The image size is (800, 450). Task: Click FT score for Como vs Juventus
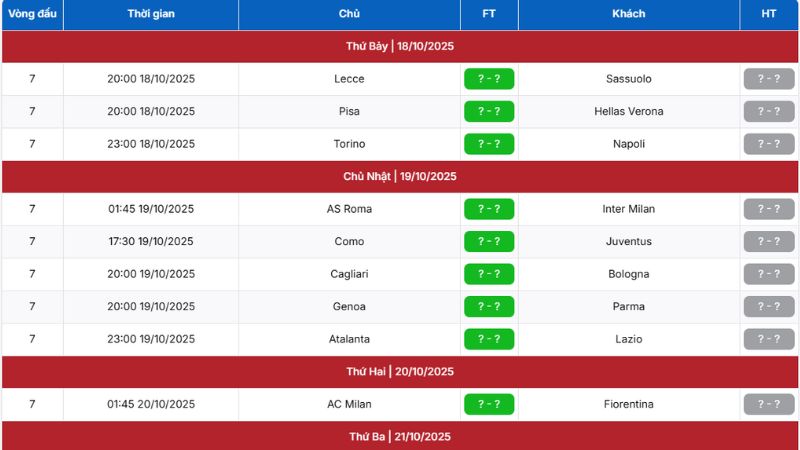pos(489,241)
